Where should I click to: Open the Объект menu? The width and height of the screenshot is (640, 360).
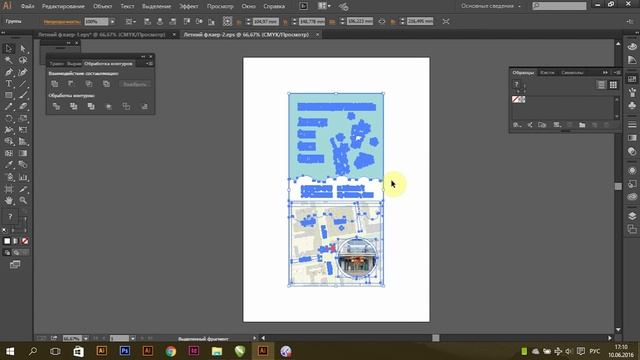pyautogui.click(x=102, y=6)
